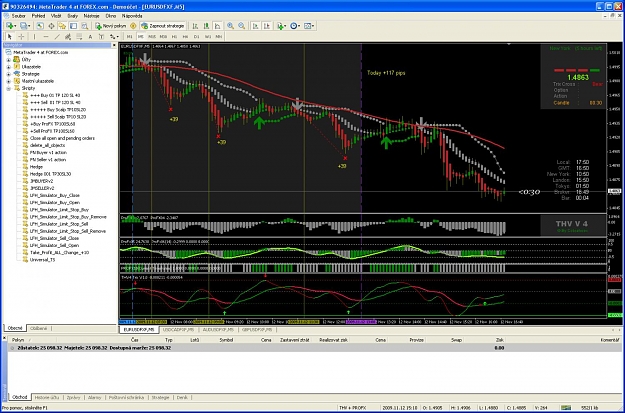Open the Vložit menu

[56, 16]
